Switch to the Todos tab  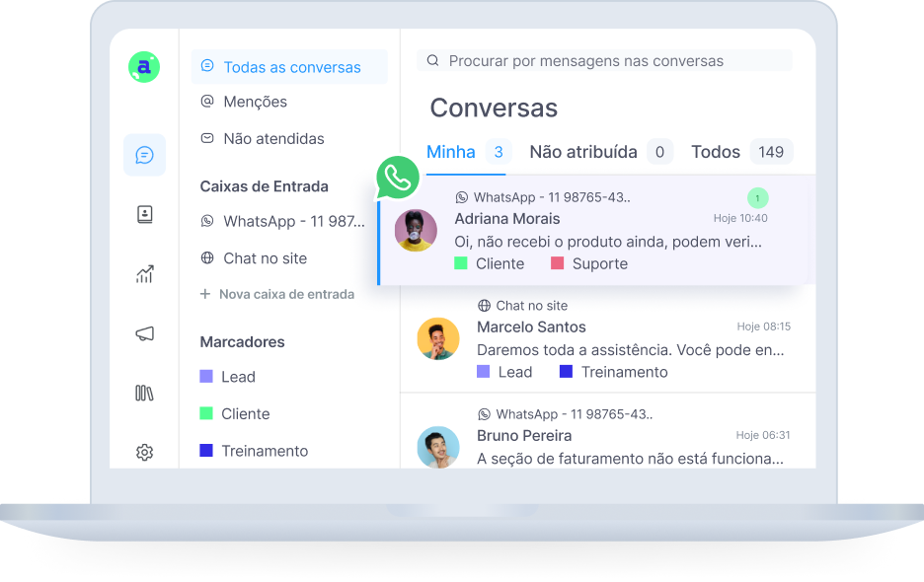point(741,152)
